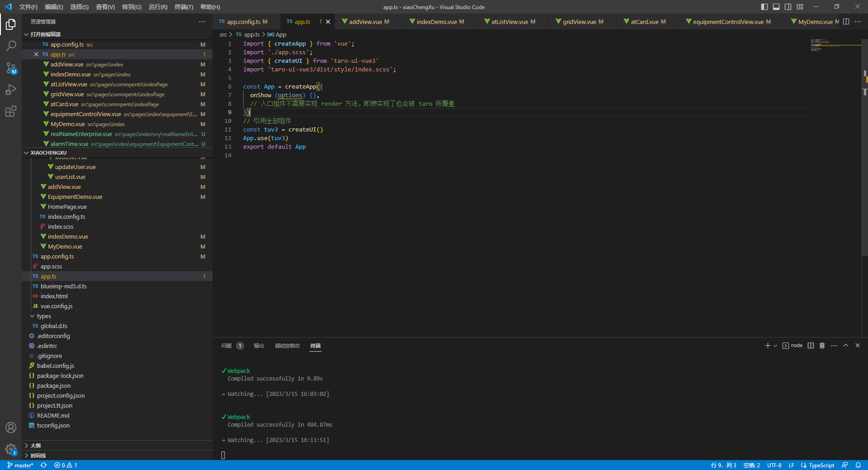
Task: Create a new terminal with plus icon
Action: click(x=767, y=346)
